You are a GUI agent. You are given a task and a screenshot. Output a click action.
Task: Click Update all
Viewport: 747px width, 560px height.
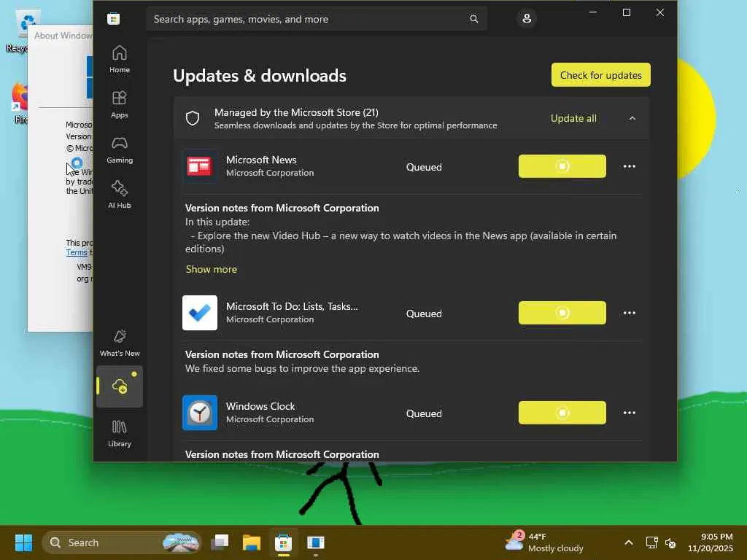click(573, 118)
